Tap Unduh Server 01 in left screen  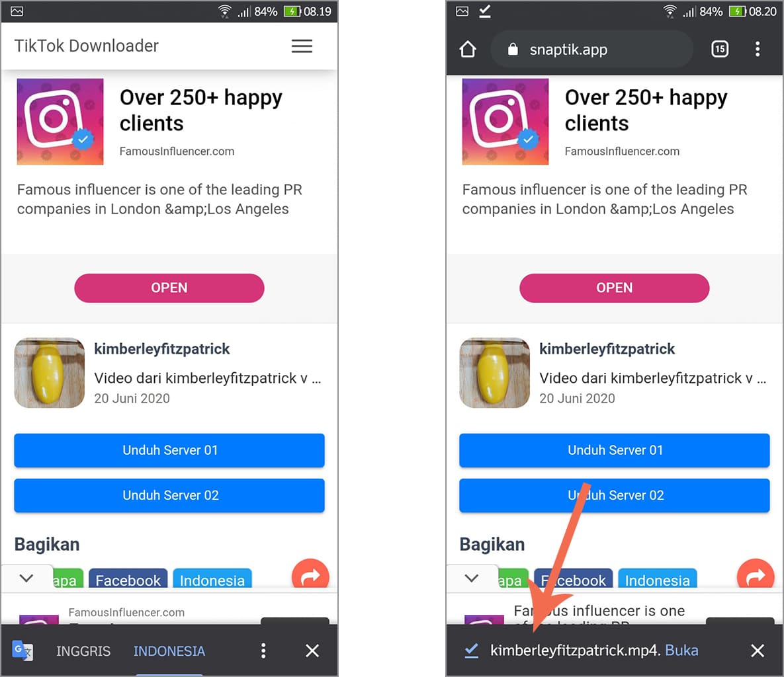[x=169, y=450]
